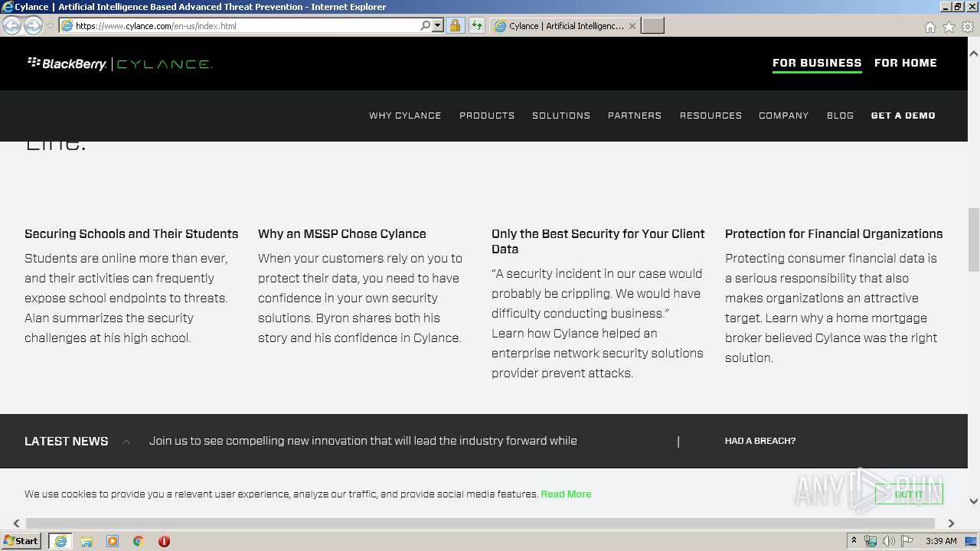Expand the address bar autocomplete dropdown
Viewport: 980px width, 551px height.
438,25
